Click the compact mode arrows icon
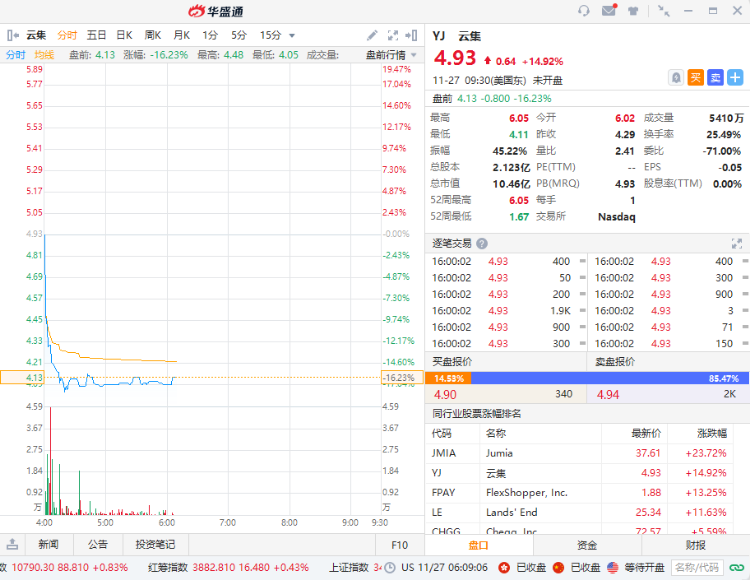 pos(663,11)
